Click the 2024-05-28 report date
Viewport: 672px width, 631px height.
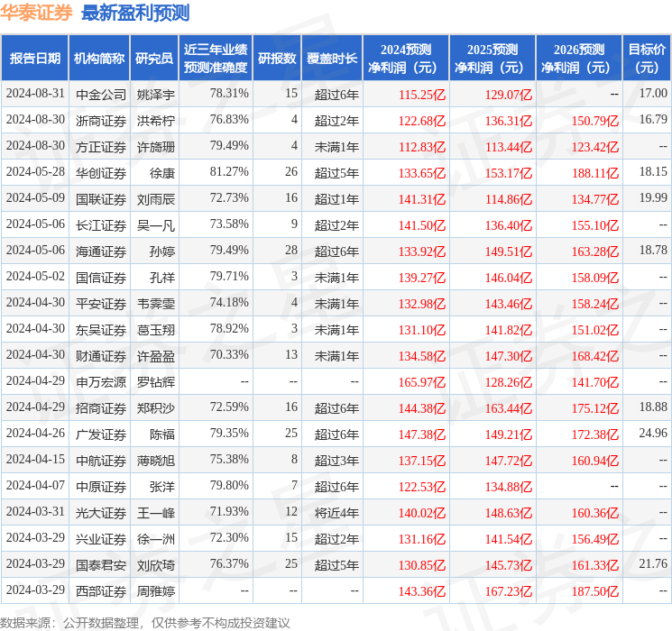click(x=35, y=172)
